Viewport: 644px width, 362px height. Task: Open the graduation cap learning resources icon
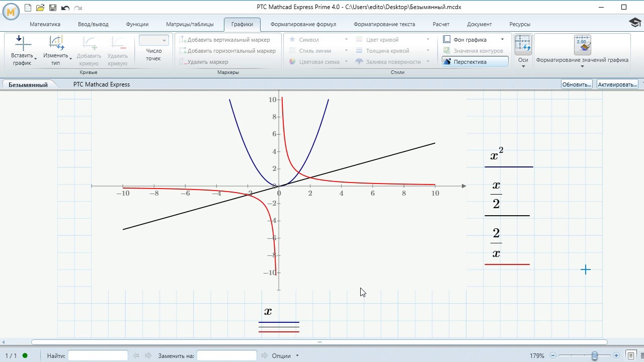point(635,23)
